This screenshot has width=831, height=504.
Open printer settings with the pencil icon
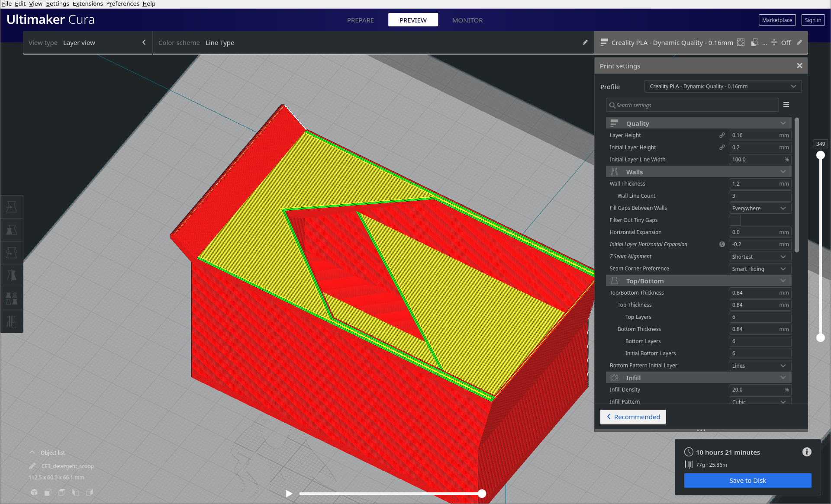(800, 42)
